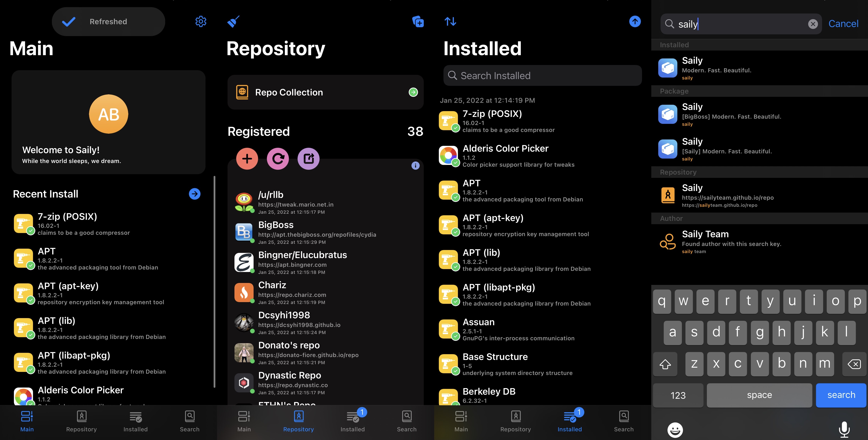Image resolution: width=868 pixels, height=440 pixels.
Task: Tap the Search Installed field
Action: (542, 75)
